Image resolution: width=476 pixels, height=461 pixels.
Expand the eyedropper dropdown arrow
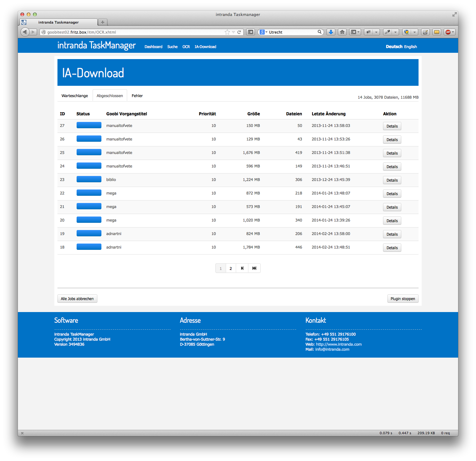click(395, 32)
